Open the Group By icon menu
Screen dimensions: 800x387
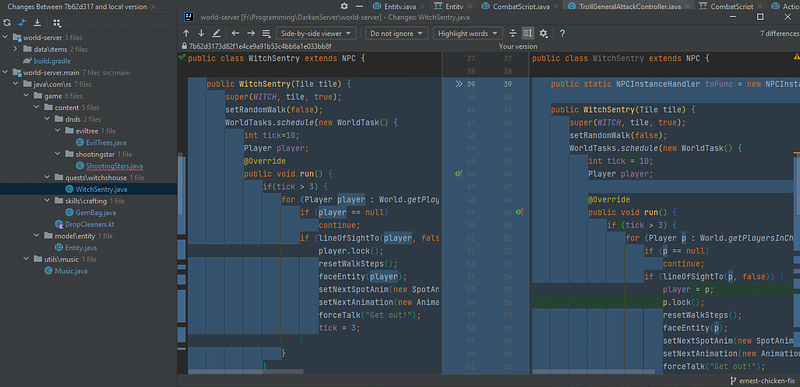57,23
